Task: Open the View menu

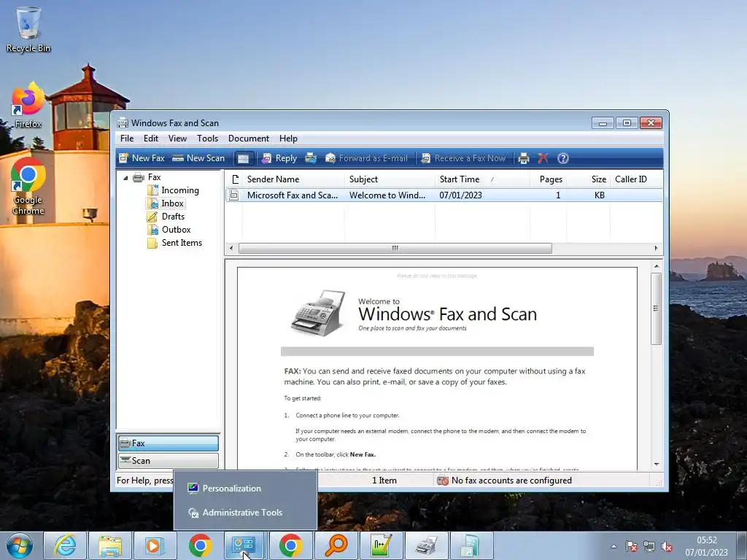Action: [x=177, y=139]
